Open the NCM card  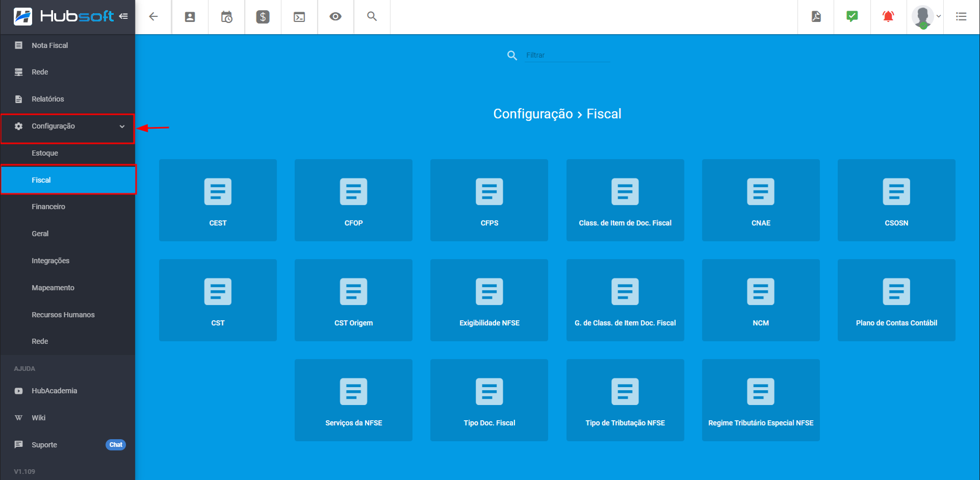[x=761, y=300]
